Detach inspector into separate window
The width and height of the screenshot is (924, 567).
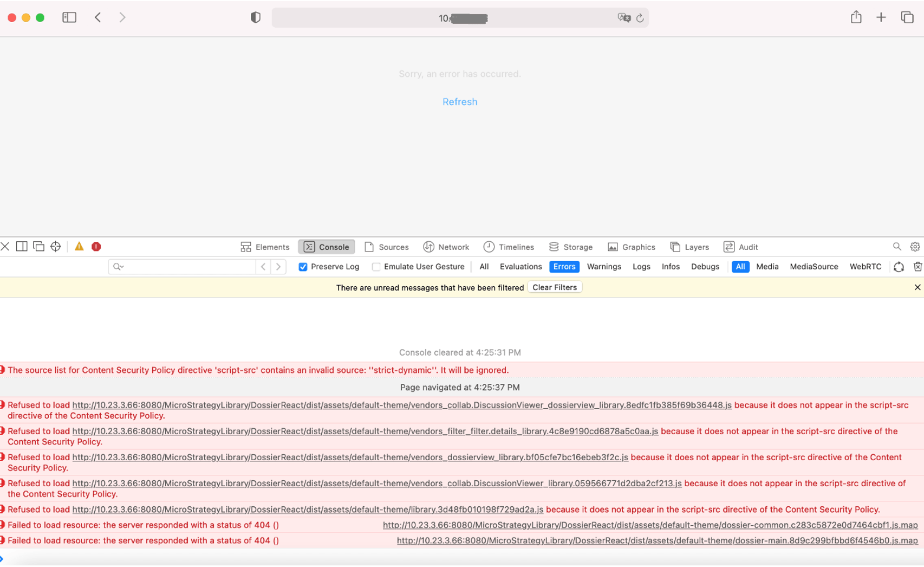point(38,247)
